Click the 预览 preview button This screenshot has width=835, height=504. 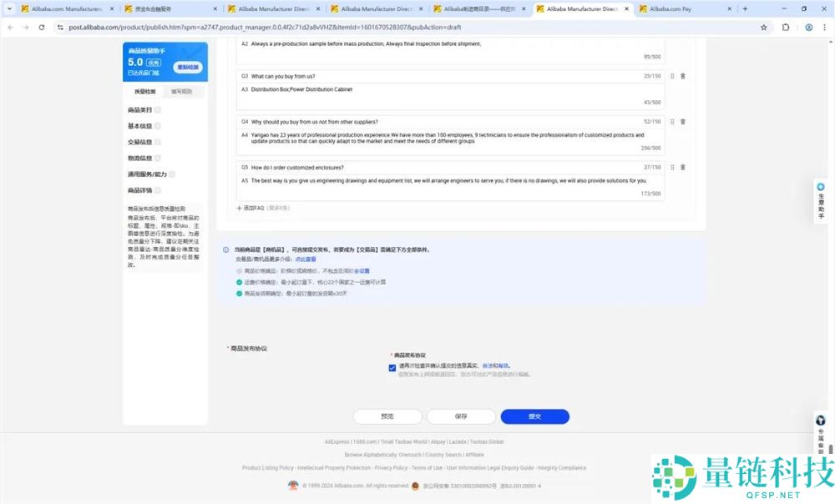point(387,416)
